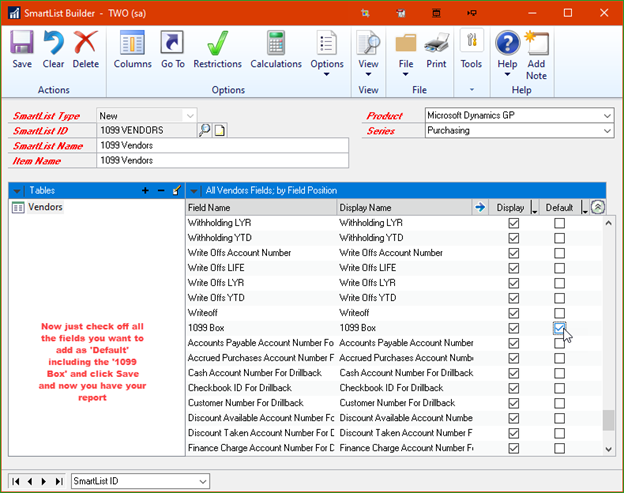624x493 pixels.
Task: Open the Options list icon
Action: (x=327, y=43)
